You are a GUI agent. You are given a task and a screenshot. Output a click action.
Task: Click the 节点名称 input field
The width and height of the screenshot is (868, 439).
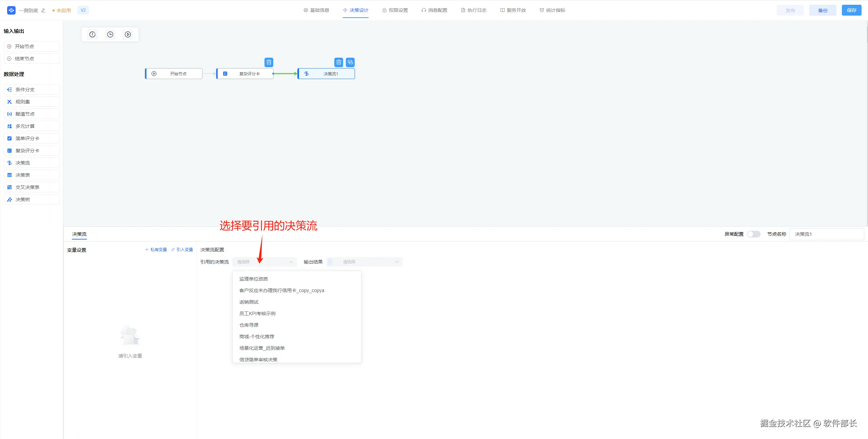click(826, 234)
